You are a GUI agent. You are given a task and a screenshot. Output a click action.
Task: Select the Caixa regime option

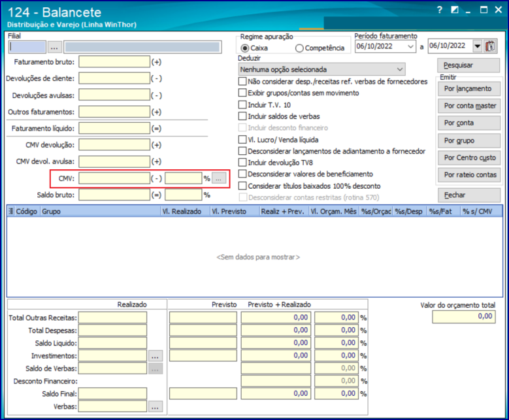pyautogui.click(x=255, y=48)
